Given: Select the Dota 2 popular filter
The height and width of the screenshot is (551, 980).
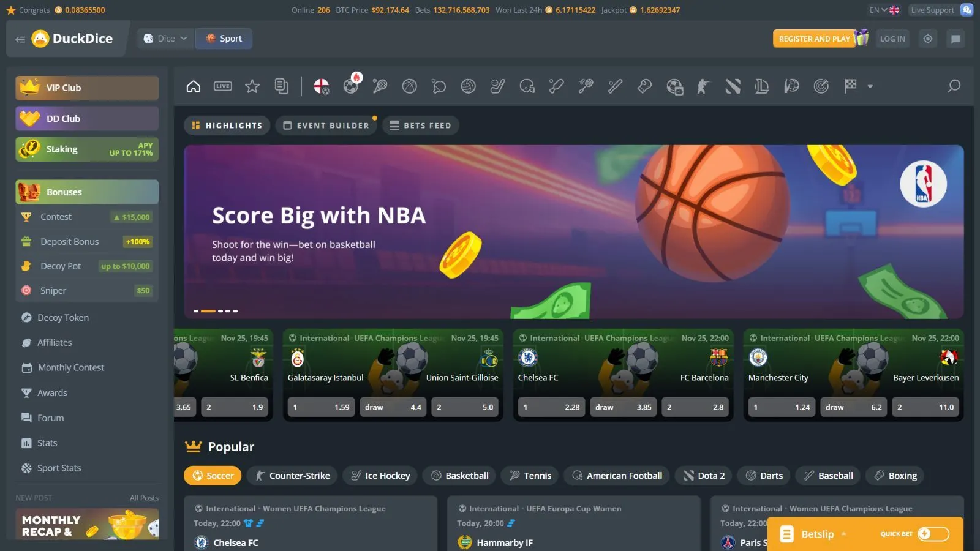Looking at the screenshot, I should pos(704,476).
